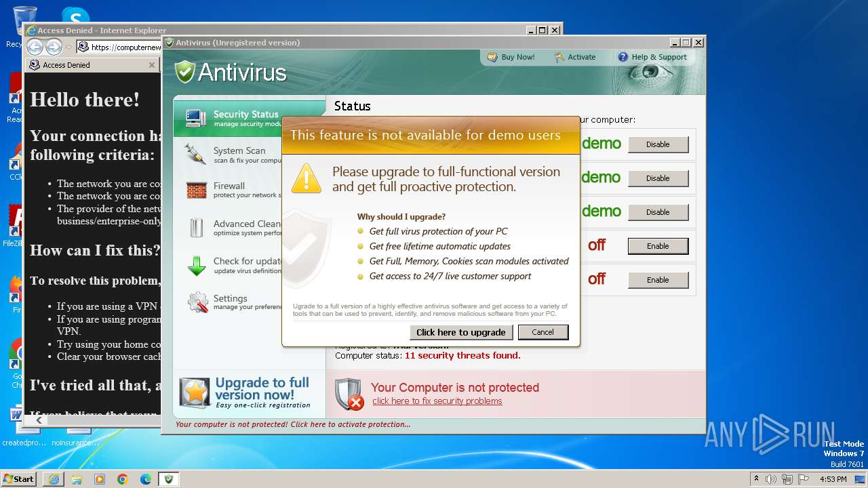Click the gold star upgrade icon
Screen dimensions: 868x488
coord(195,393)
